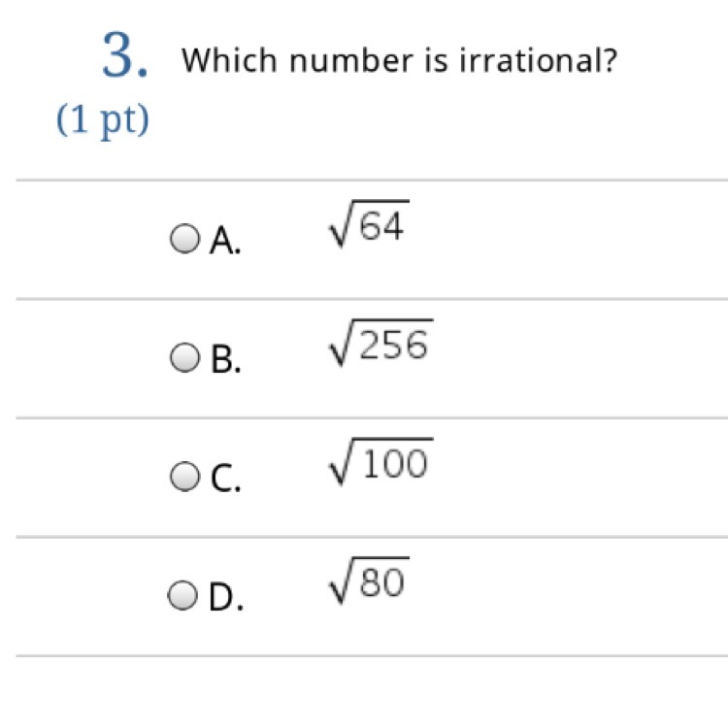Click the radical sign in option D
This screenshot has height=728, width=728.
pos(343,580)
